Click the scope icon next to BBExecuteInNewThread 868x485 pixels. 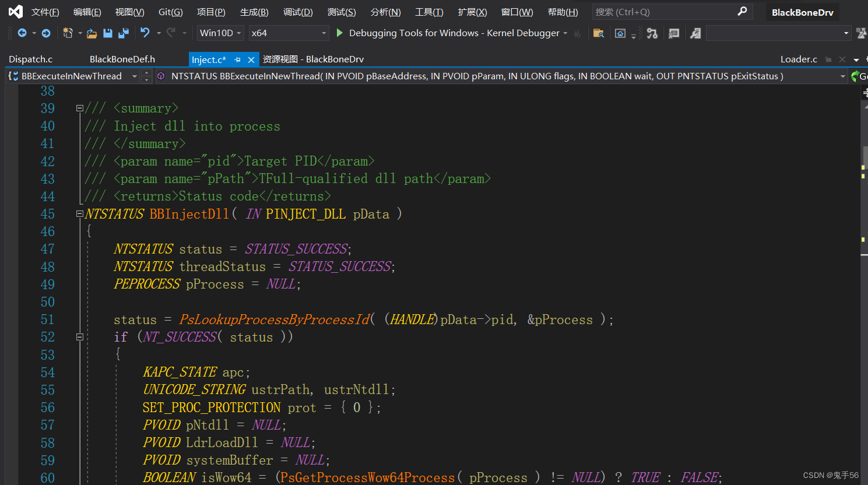(x=13, y=76)
